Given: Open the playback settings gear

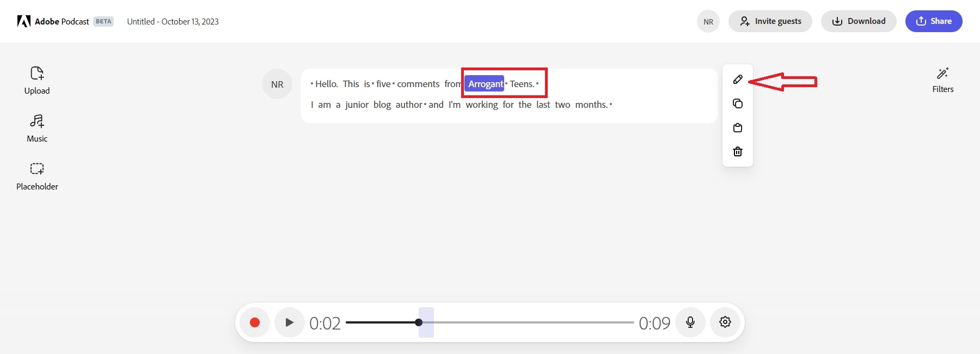Looking at the screenshot, I should (725, 322).
